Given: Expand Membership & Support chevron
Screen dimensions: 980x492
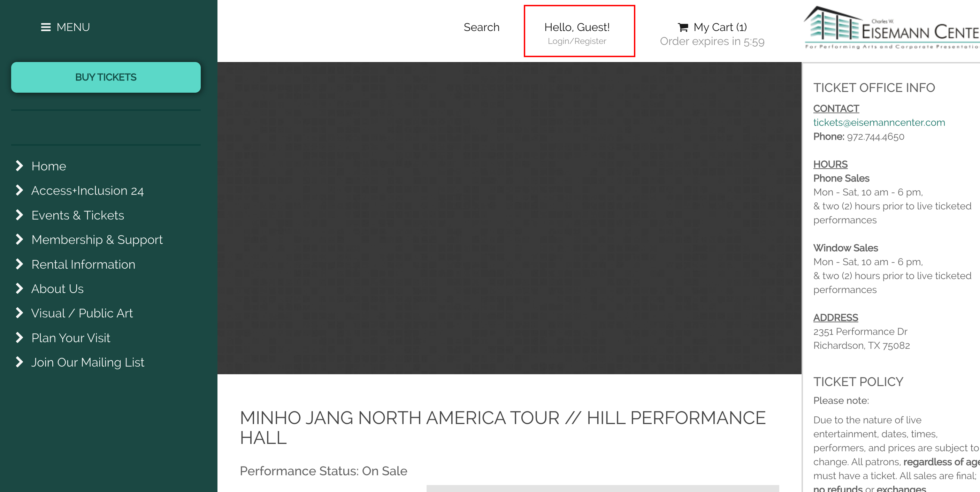Looking at the screenshot, I should 19,240.
